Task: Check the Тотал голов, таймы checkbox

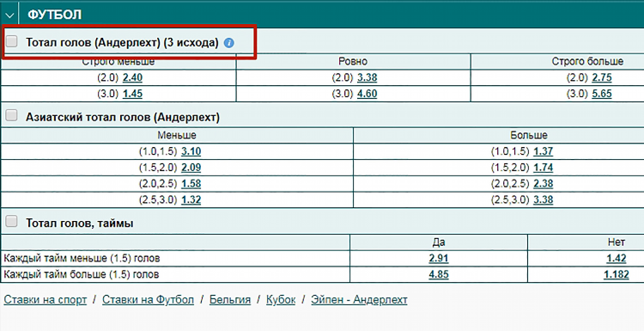Action: coord(11,222)
